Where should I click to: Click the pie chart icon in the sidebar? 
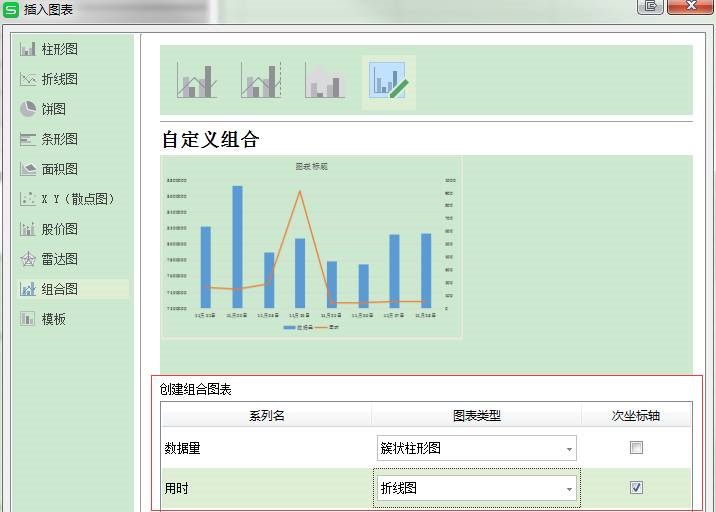coord(28,109)
